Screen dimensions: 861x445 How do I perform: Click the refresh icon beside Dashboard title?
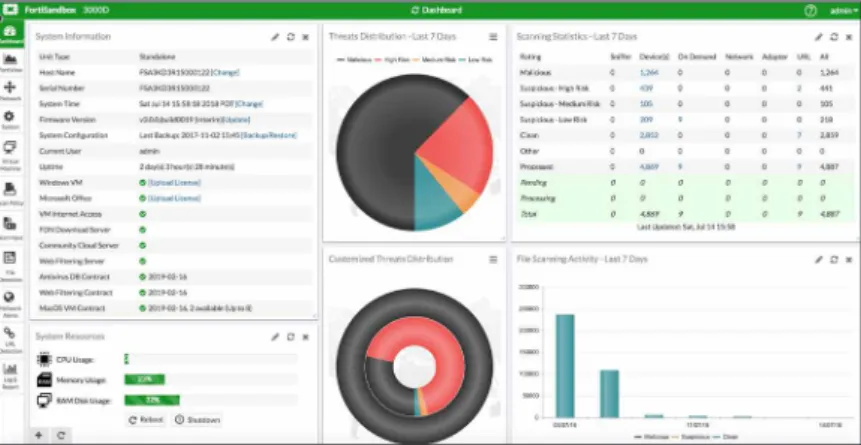tap(415, 10)
